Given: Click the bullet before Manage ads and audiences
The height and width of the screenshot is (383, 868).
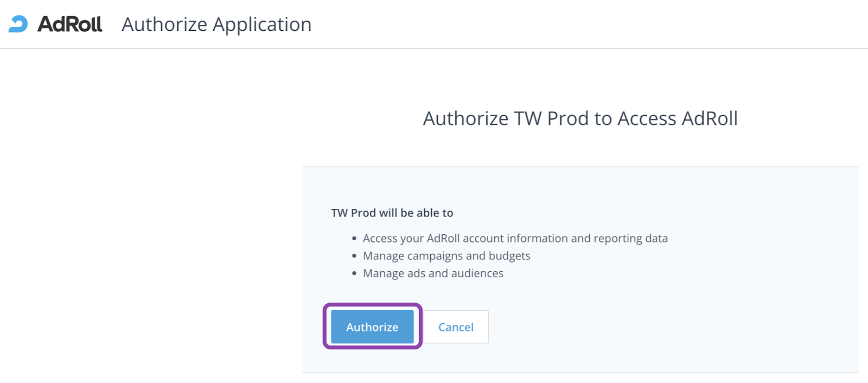Looking at the screenshot, I should pos(354,273).
